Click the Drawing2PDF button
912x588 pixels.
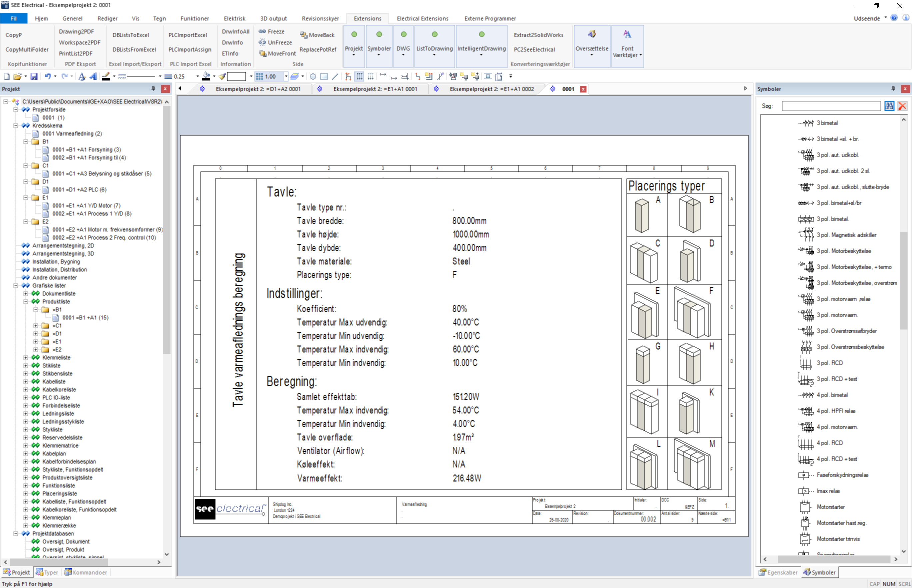pos(76,31)
